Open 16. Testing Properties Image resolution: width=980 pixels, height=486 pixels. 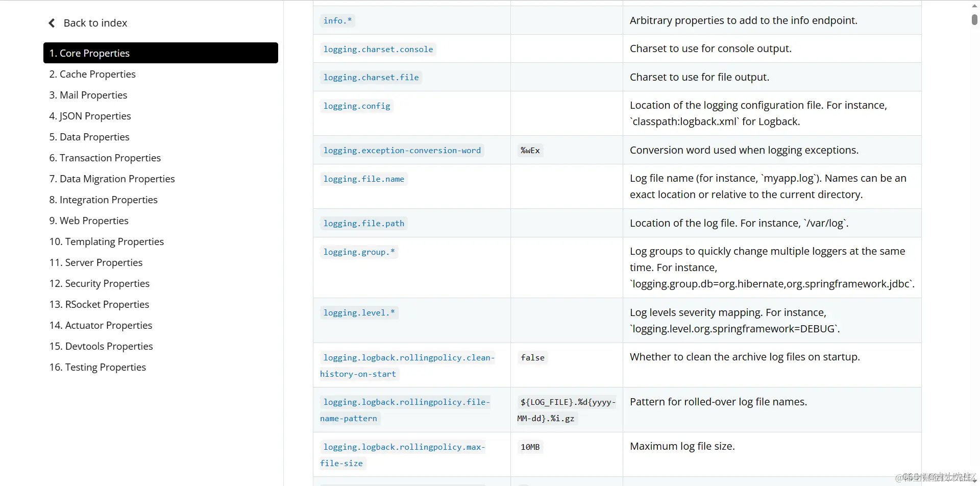coord(97,367)
